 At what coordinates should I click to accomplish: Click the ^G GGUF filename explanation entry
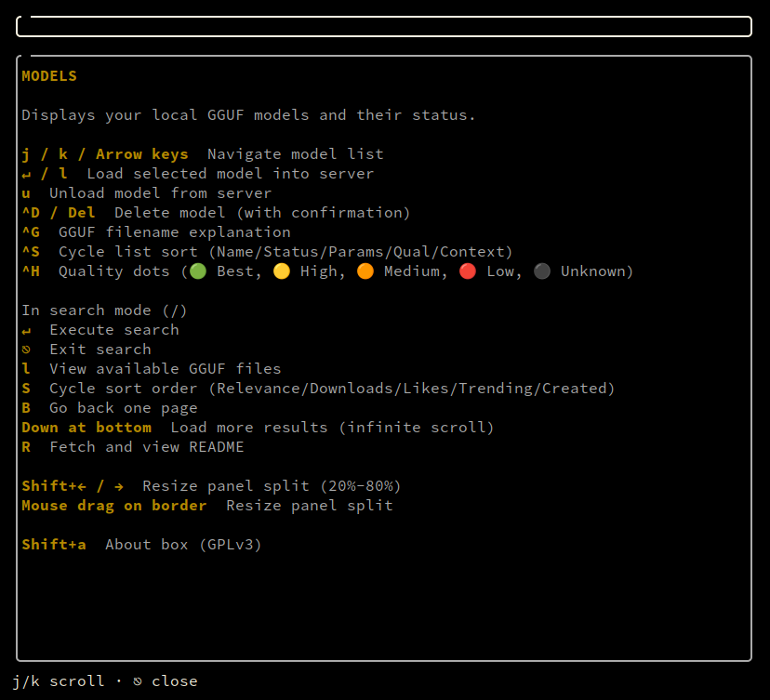[156, 232]
